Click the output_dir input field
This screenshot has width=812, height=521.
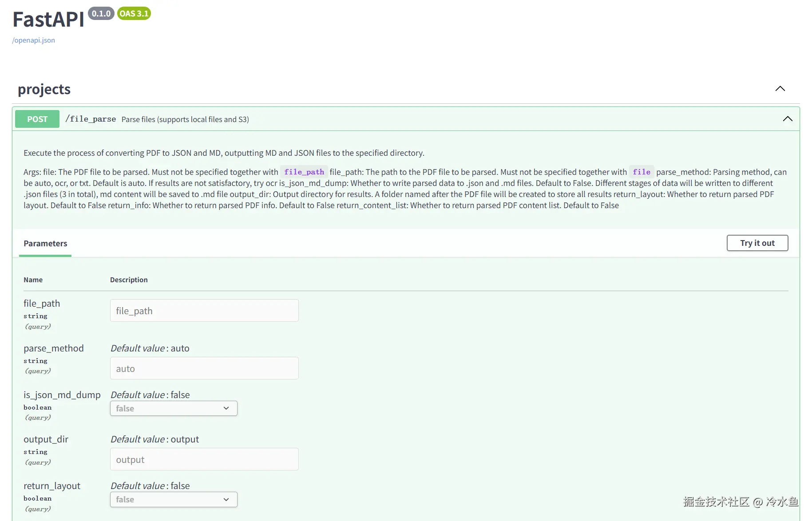[204, 459]
